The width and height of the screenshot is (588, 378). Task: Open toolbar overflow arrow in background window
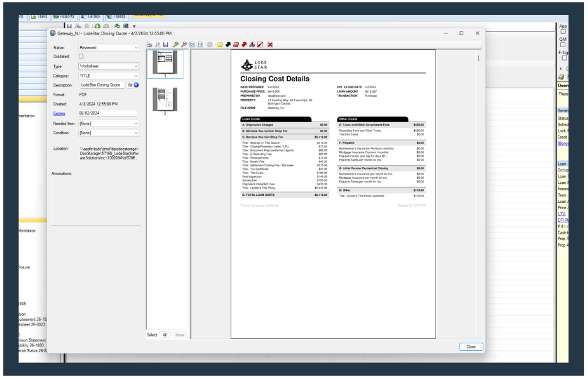tap(134, 26)
